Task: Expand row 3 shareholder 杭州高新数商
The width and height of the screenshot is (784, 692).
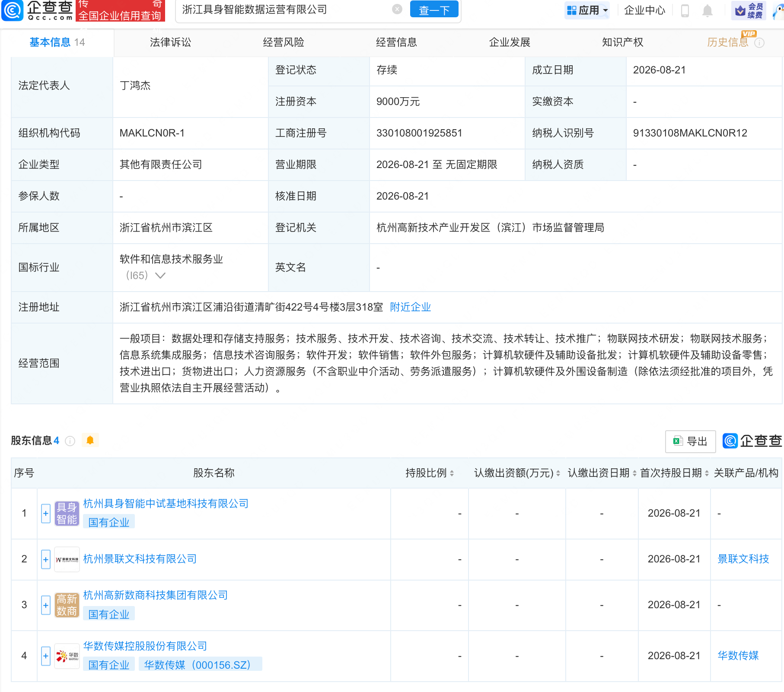Action: point(46,605)
